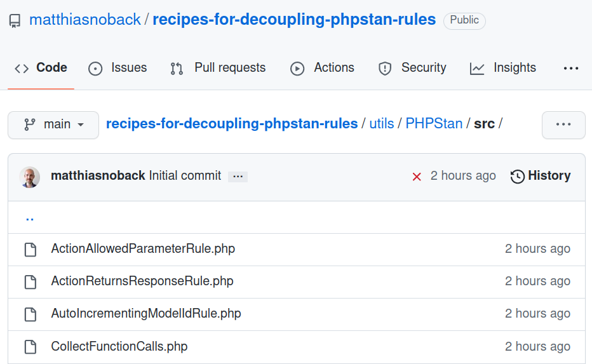This screenshot has height=364, width=592.
Task: Click the matthiasnoback avatar image
Action: pos(30,177)
